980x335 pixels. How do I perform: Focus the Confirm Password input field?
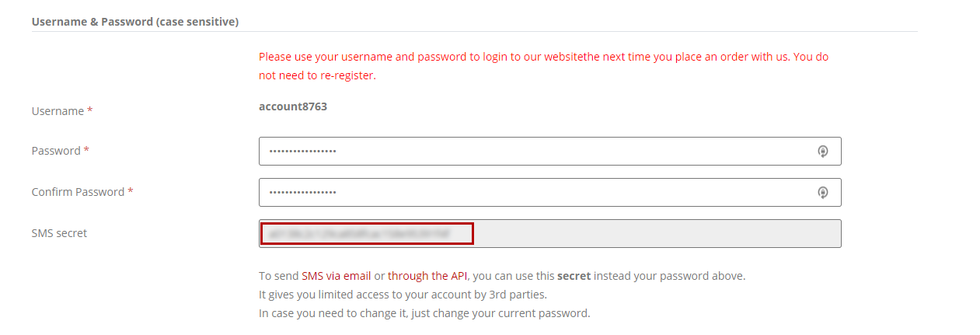549,193
